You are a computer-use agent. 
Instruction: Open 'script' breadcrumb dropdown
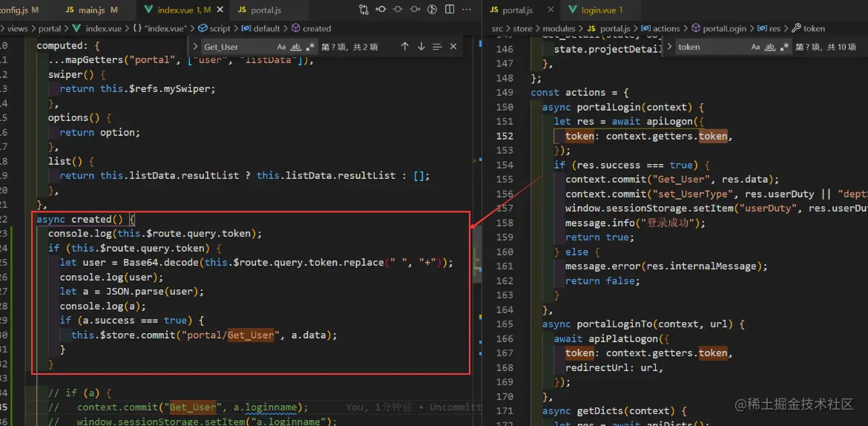tap(214, 28)
